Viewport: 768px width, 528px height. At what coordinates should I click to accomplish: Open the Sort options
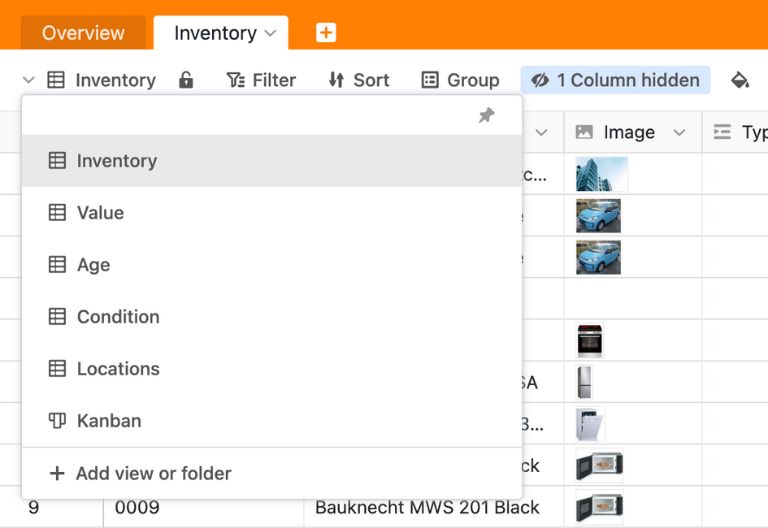(x=359, y=80)
